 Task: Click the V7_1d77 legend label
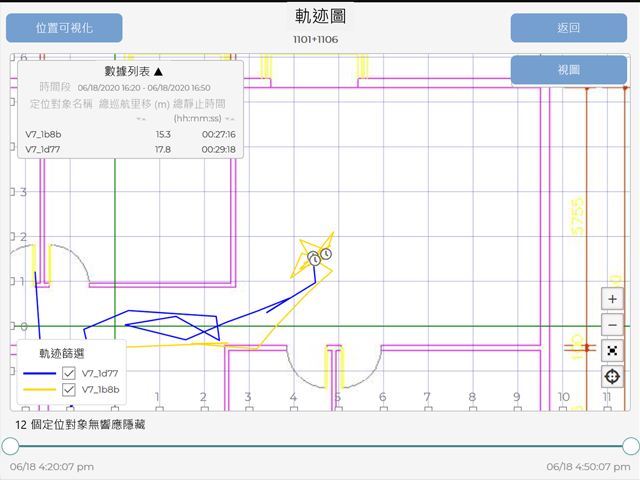(100, 373)
